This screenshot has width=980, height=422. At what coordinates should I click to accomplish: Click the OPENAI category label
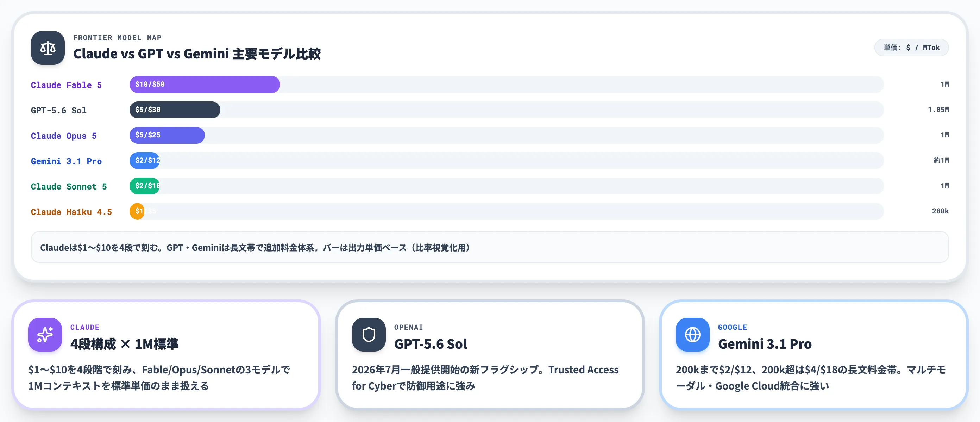409,327
